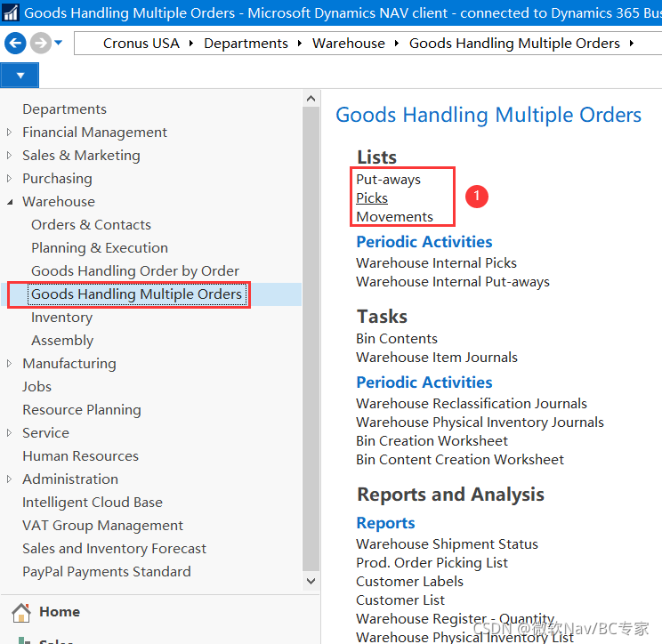Viewport: 662px width, 644px height.
Task: Open the Home navigation button label
Action: point(60,612)
